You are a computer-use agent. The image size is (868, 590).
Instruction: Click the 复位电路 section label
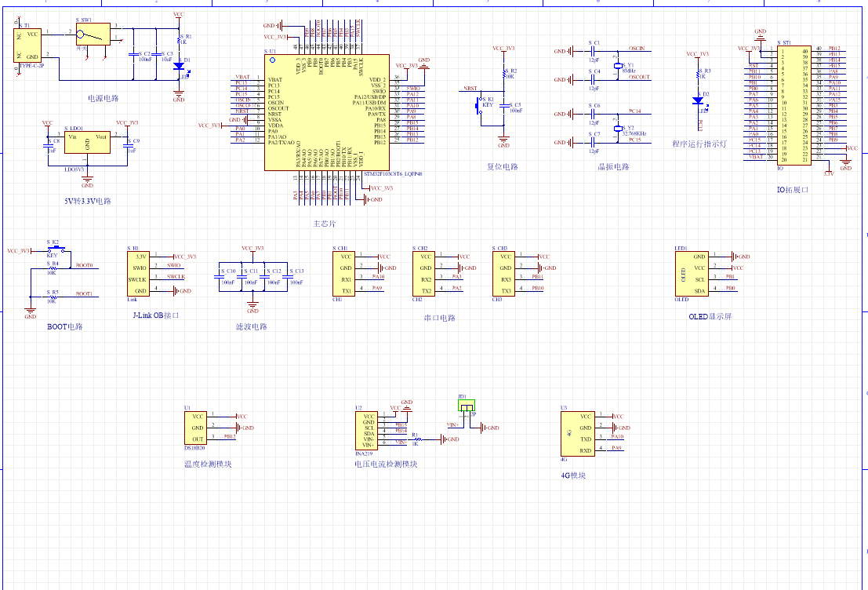[503, 167]
